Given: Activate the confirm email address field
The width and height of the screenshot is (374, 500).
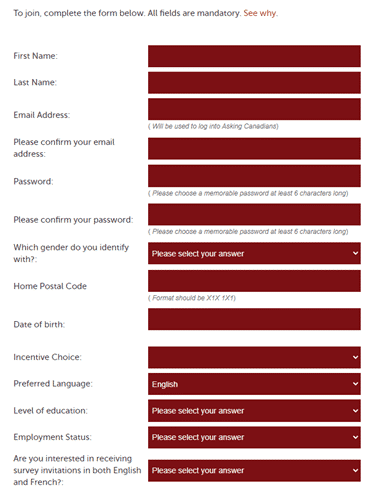Looking at the screenshot, I should click(x=254, y=148).
